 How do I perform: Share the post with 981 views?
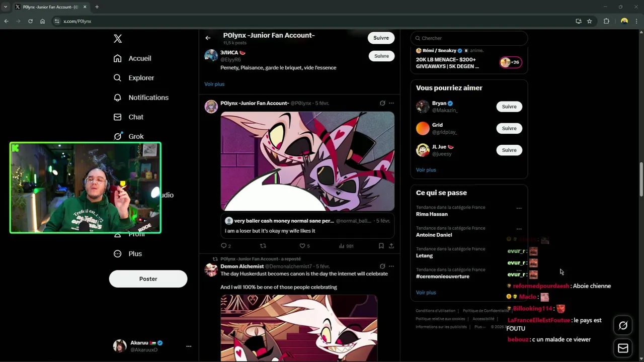point(391,246)
